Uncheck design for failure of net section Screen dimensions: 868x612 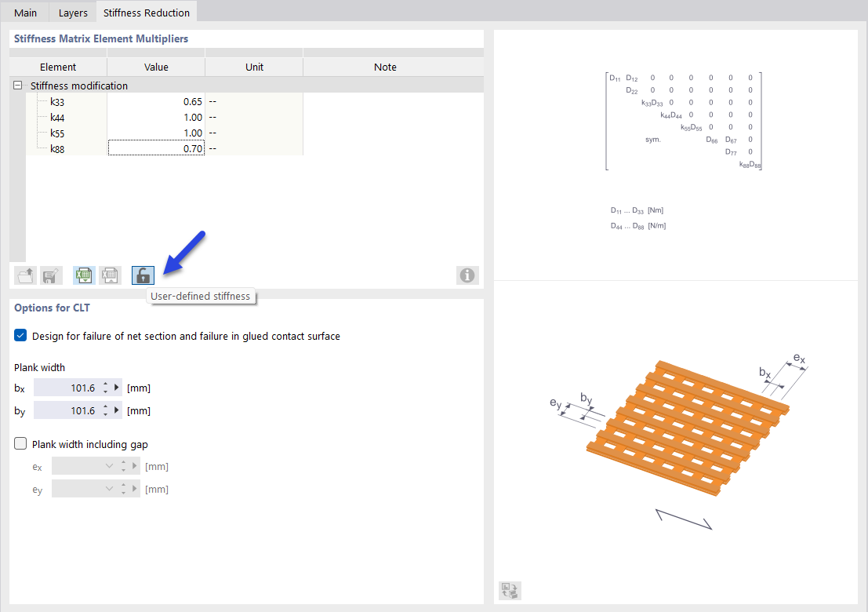[20, 335]
